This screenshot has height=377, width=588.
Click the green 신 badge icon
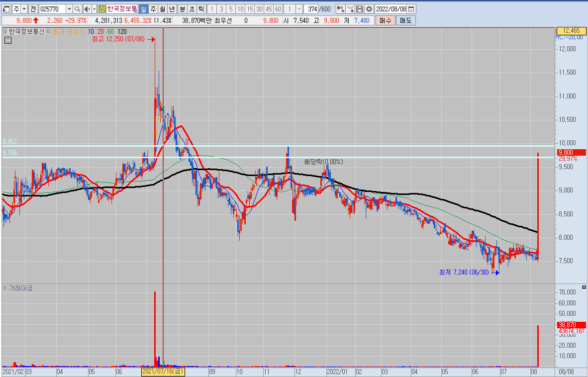tap(102, 9)
